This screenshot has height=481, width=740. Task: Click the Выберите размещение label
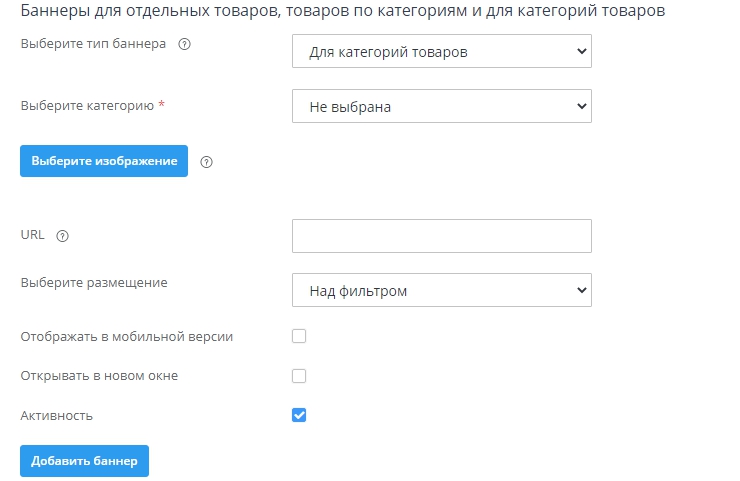pyautogui.click(x=94, y=282)
